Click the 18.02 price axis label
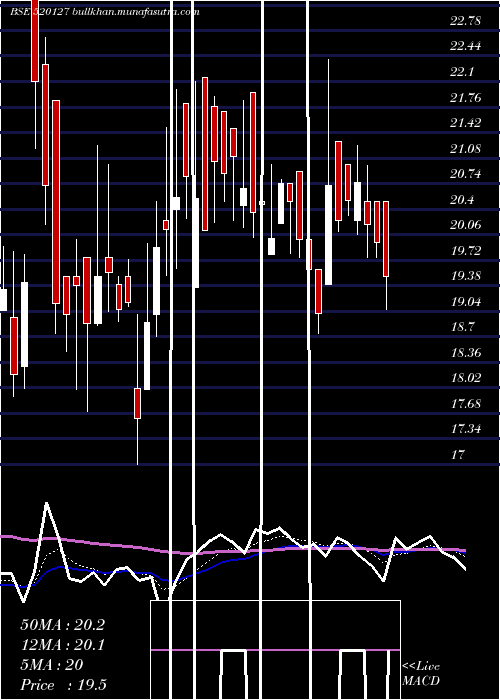Image resolution: width=500 pixels, height=700 pixels. (466, 378)
